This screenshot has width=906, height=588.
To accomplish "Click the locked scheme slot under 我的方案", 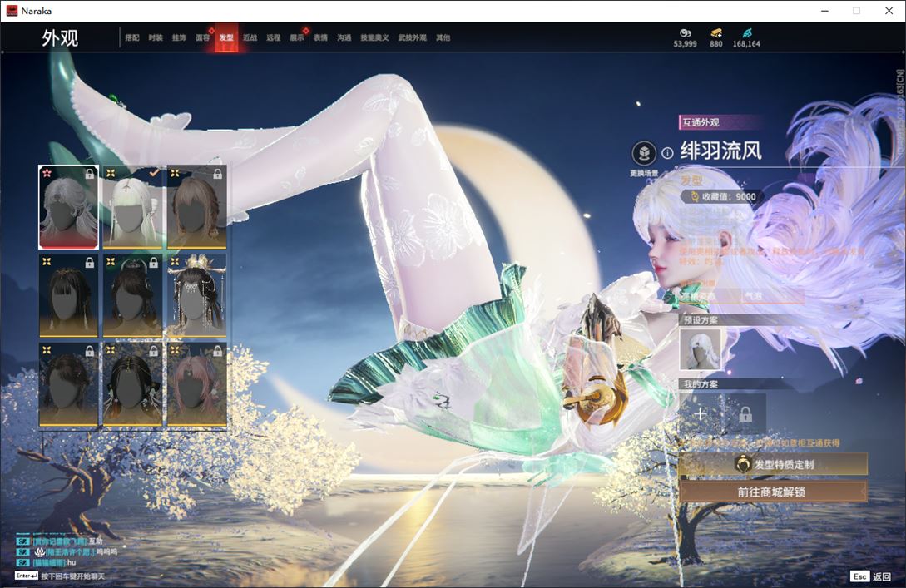I will [745, 413].
